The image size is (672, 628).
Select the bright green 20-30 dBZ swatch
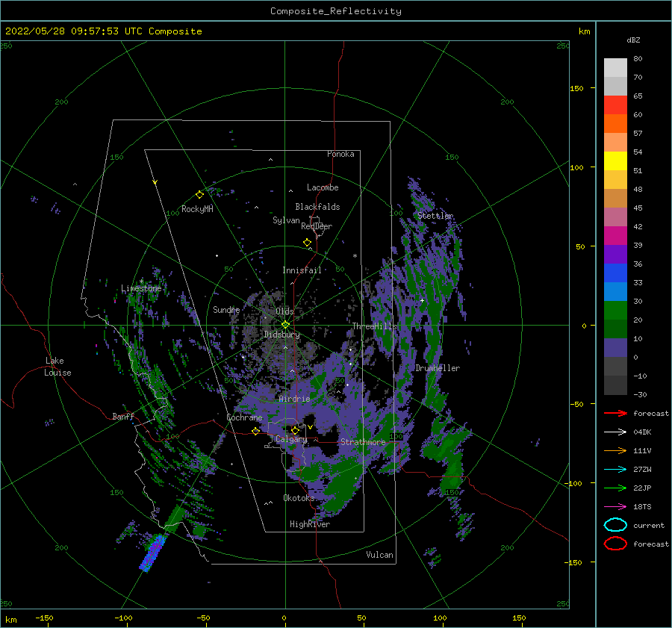click(615, 311)
